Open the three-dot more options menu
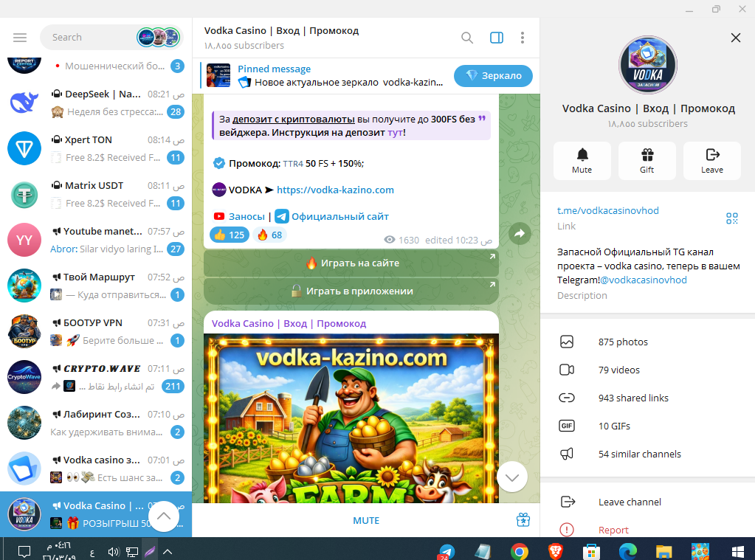 pyautogui.click(x=523, y=38)
